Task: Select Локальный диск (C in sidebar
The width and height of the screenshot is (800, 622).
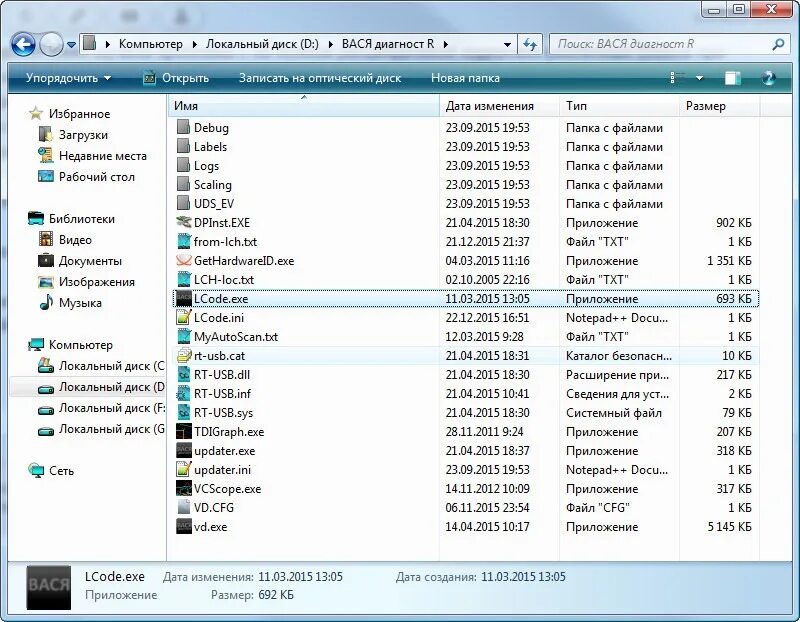Action: tap(101, 366)
